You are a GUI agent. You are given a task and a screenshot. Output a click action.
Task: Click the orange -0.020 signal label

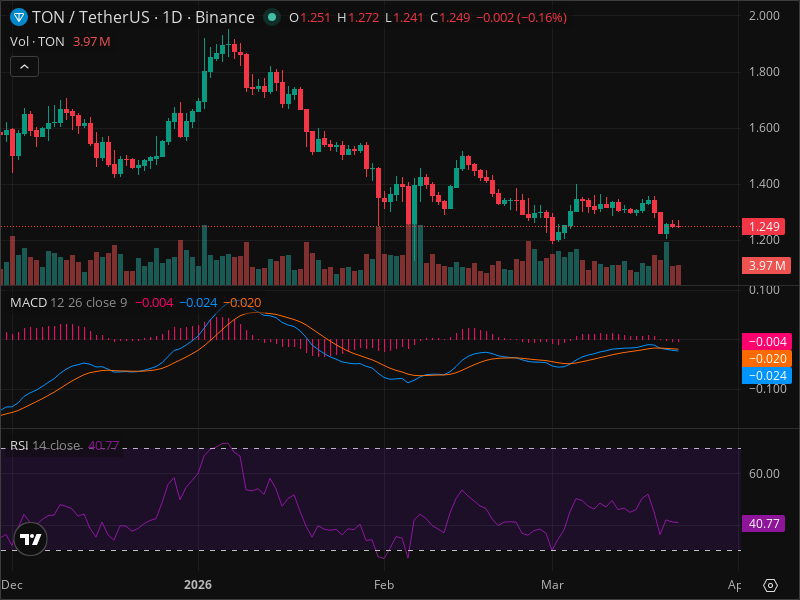(x=766, y=359)
